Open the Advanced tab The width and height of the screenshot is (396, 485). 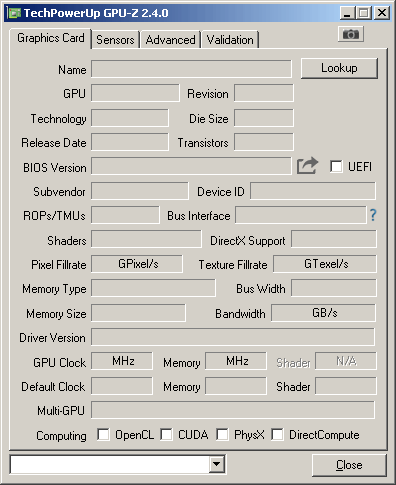coord(170,40)
